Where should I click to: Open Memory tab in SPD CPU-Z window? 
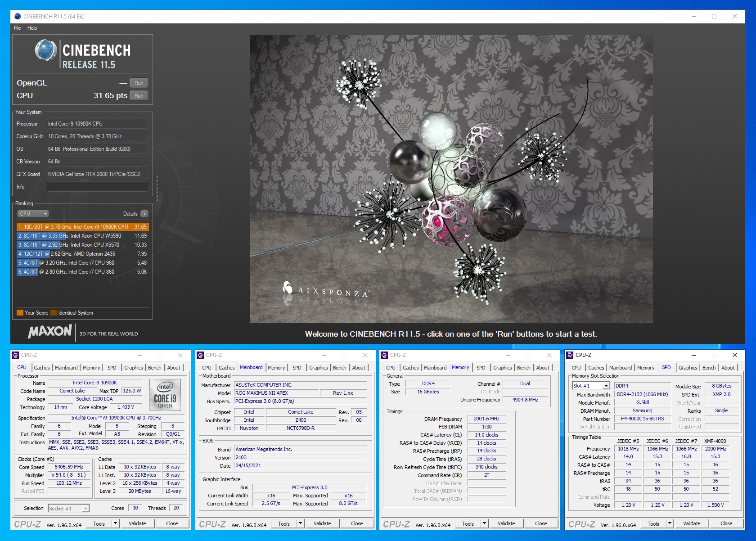646,368
